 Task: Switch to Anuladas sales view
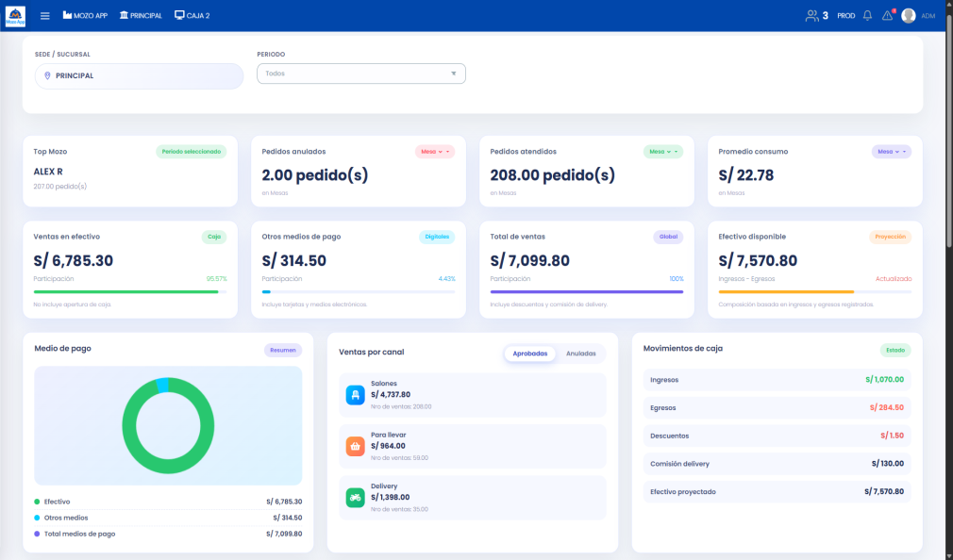[x=582, y=354]
